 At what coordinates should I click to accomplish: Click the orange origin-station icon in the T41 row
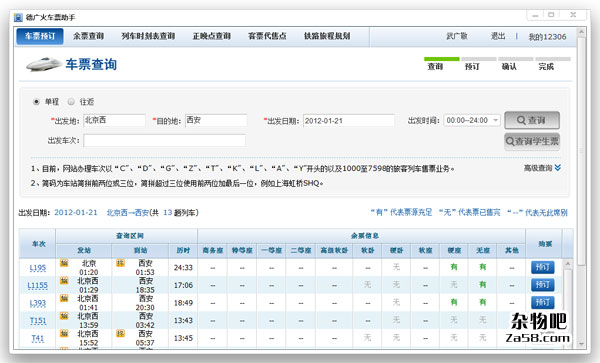(64, 334)
